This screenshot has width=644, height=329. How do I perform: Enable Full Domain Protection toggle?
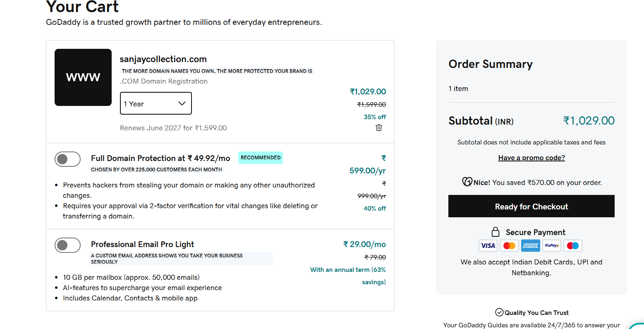coord(67,159)
